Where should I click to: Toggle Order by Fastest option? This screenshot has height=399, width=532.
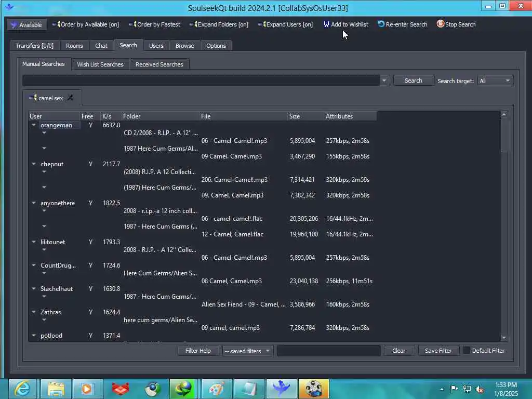[x=155, y=24]
